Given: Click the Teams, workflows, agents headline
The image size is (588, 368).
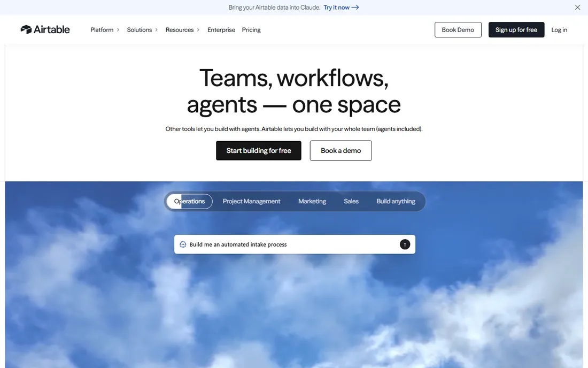Looking at the screenshot, I should [x=294, y=91].
